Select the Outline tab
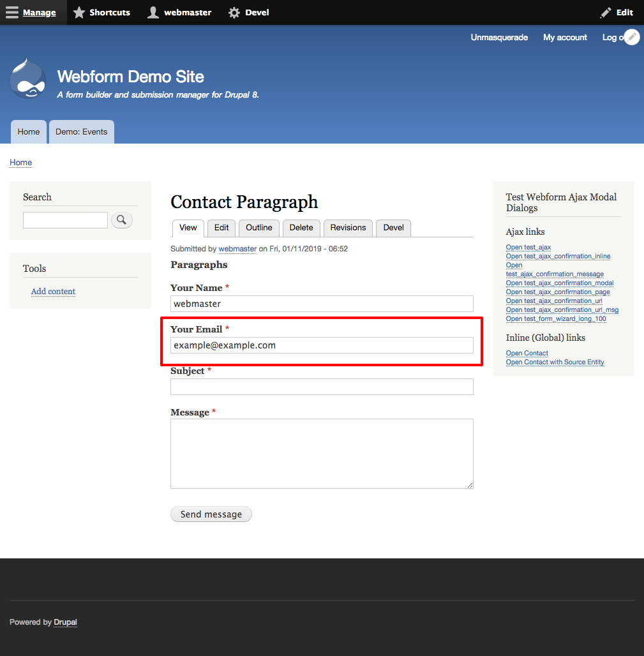The width and height of the screenshot is (644, 656). click(258, 228)
